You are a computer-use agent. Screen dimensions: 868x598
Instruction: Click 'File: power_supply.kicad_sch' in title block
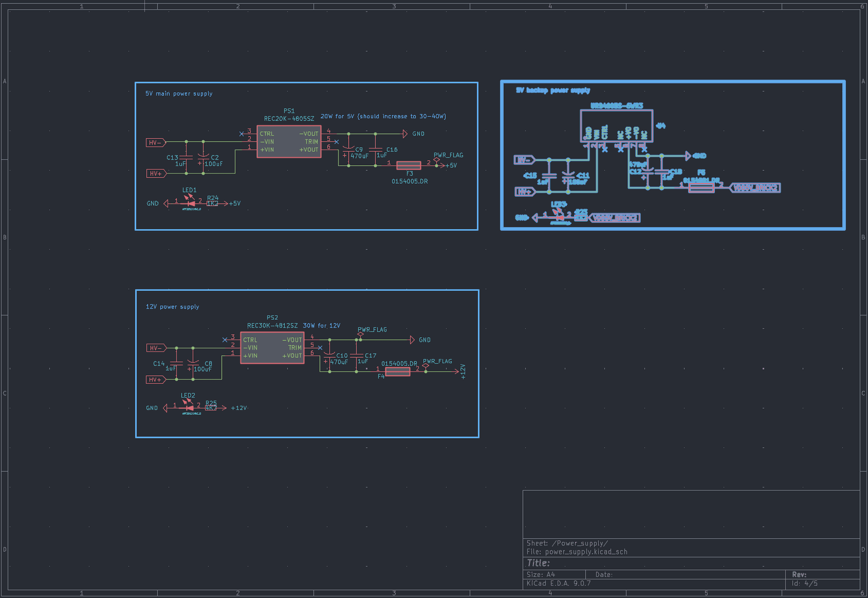coord(577,552)
